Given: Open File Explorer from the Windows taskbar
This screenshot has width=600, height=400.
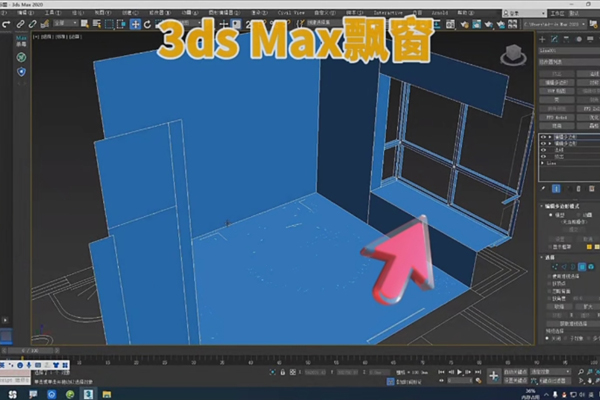Looking at the screenshot, I should pos(107,394).
